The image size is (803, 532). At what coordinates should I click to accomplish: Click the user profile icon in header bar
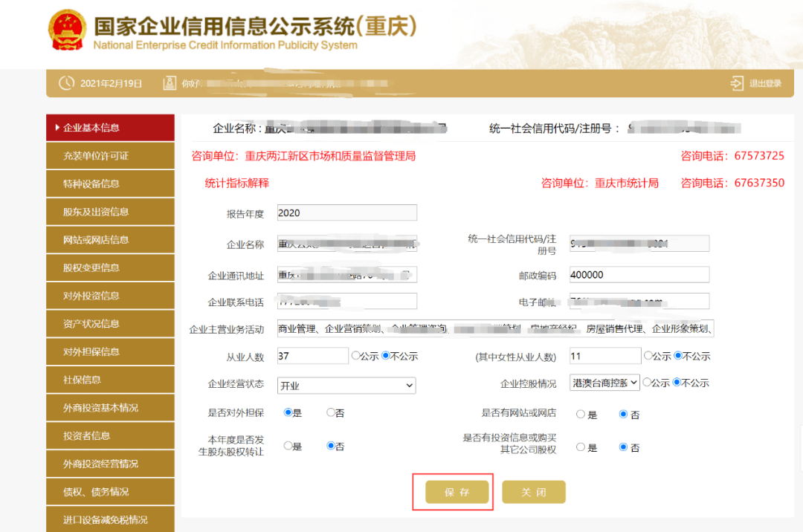coord(170,83)
